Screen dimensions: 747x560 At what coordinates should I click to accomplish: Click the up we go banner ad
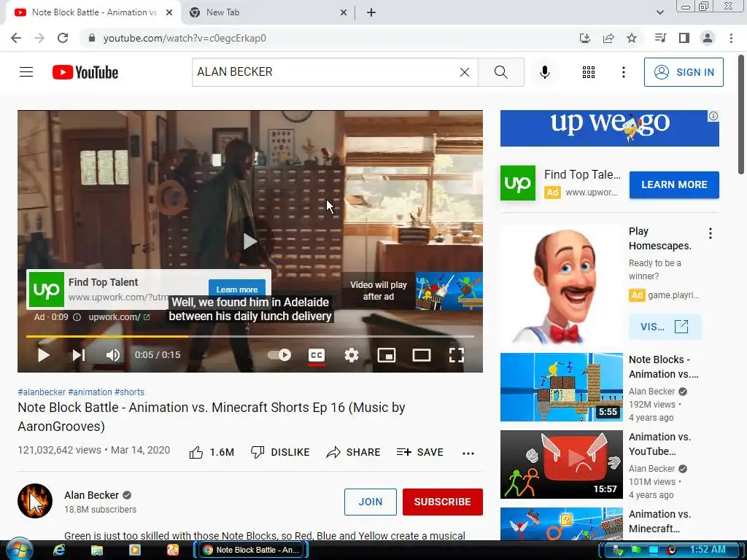tap(609, 128)
